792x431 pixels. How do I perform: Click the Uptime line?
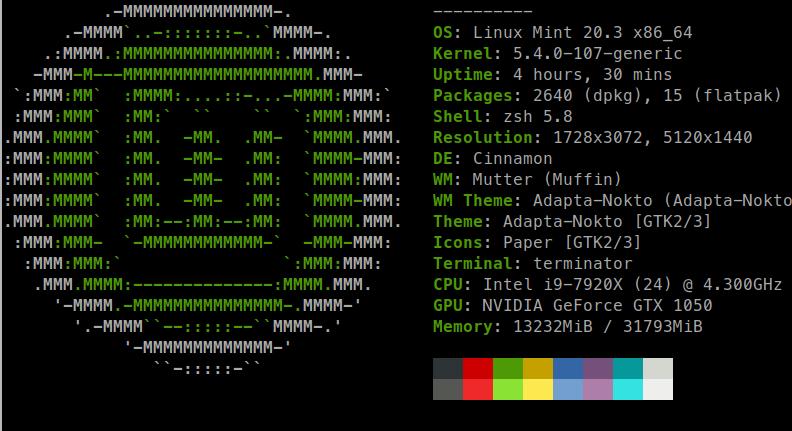[552, 75]
